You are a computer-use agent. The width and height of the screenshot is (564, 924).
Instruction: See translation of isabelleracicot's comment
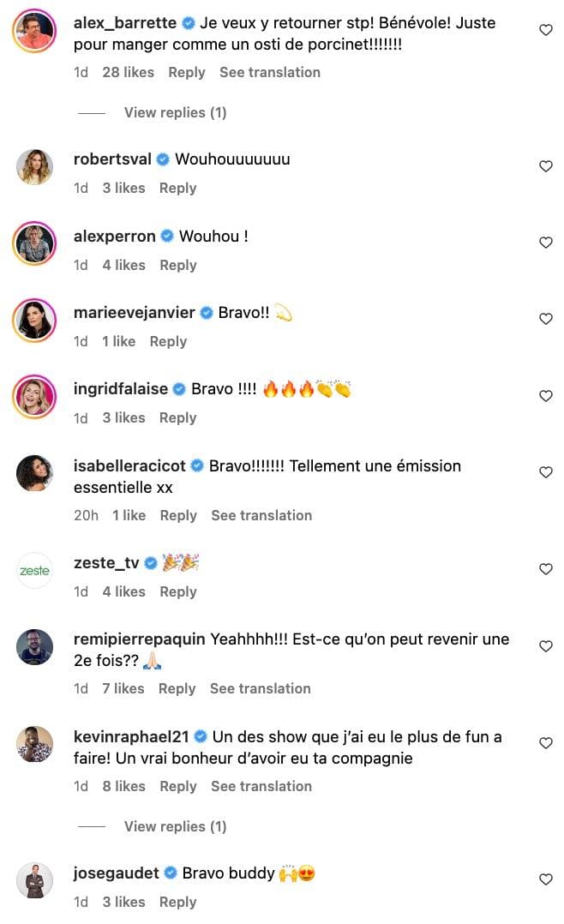coord(261,515)
